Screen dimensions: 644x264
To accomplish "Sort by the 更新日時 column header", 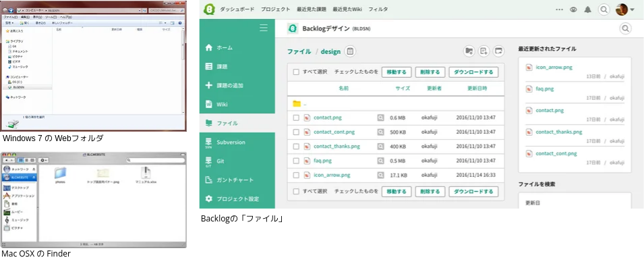I will point(477,88).
